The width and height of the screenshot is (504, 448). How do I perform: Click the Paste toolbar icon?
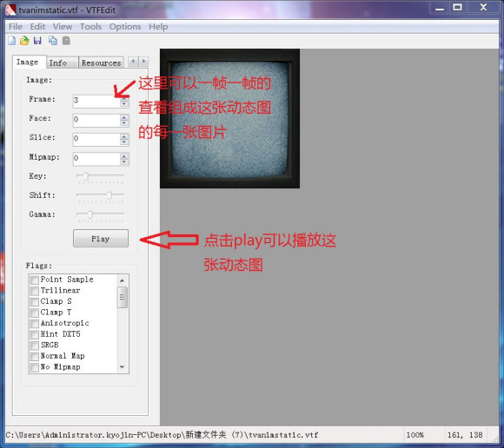coord(66,41)
